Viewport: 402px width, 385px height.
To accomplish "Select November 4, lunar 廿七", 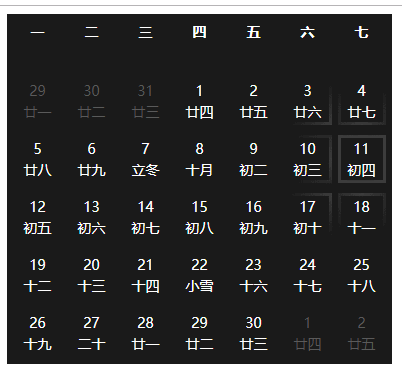I will tap(362, 101).
